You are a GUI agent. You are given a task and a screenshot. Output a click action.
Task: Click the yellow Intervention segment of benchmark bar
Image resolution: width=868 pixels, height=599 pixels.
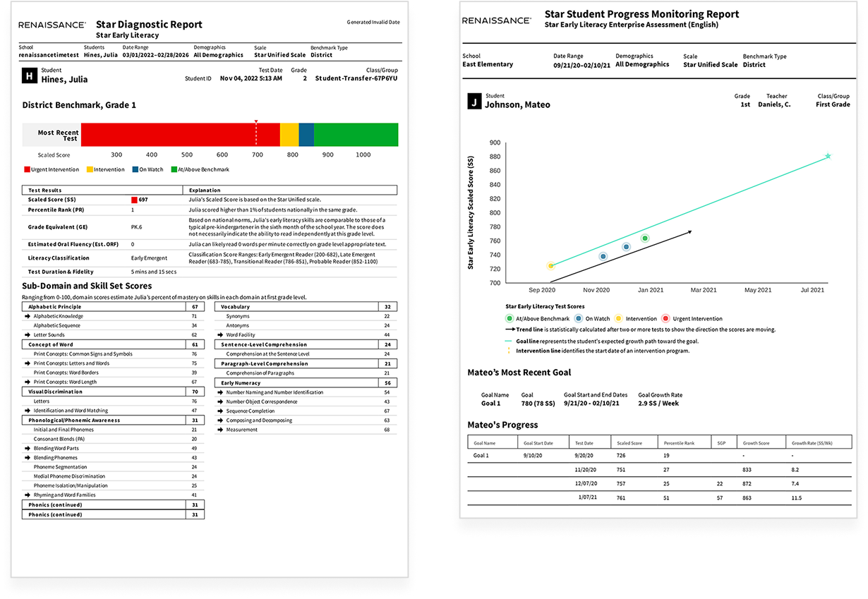pyautogui.click(x=289, y=134)
